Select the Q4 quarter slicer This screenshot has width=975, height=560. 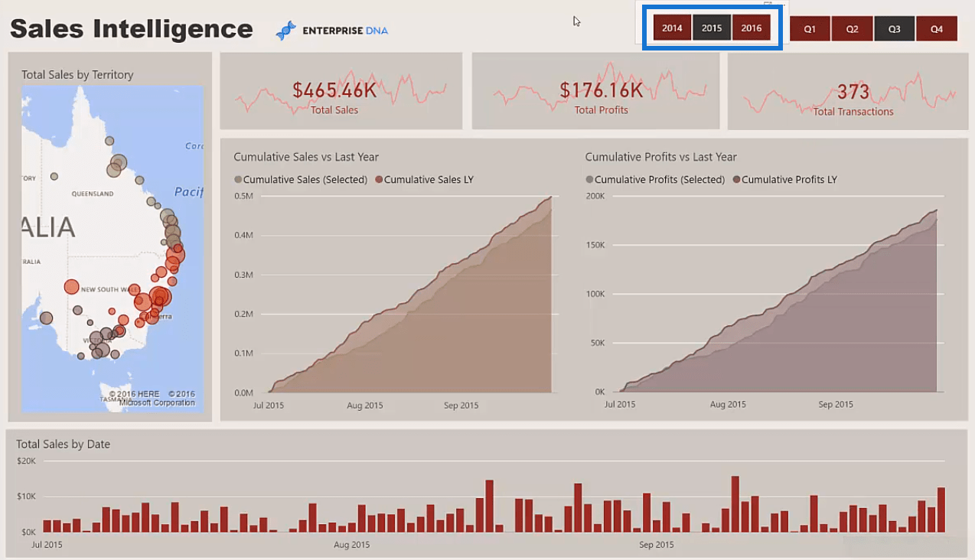(936, 28)
